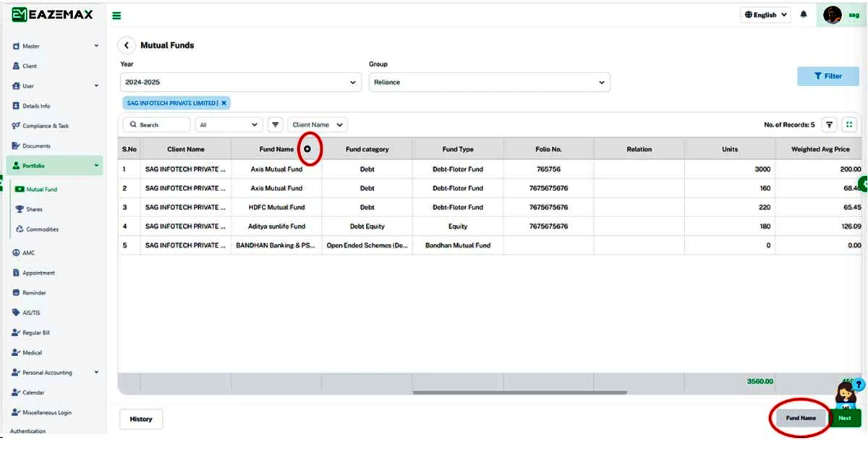The image size is (868, 456).
Task: Open the Client section icon in sidebar
Action: (x=16, y=66)
